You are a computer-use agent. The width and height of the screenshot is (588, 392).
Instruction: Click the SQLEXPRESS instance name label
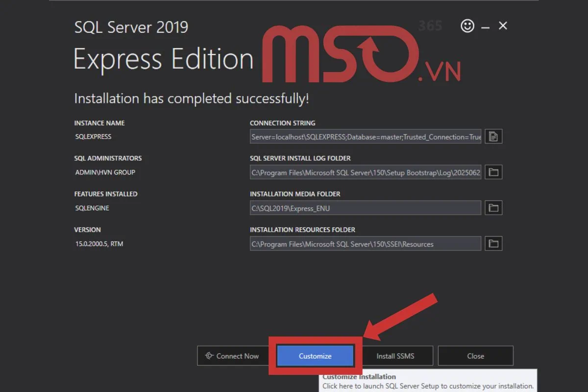click(x=93, y=136)
